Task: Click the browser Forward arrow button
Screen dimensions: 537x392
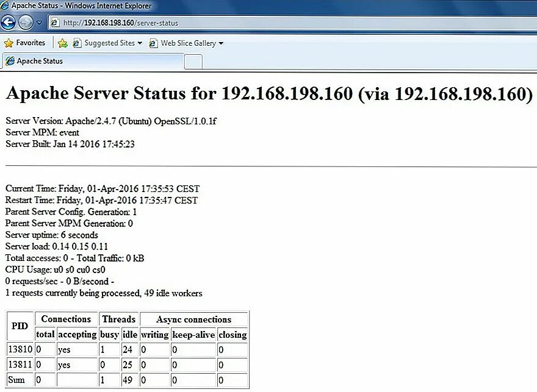Action: (26, 23)
